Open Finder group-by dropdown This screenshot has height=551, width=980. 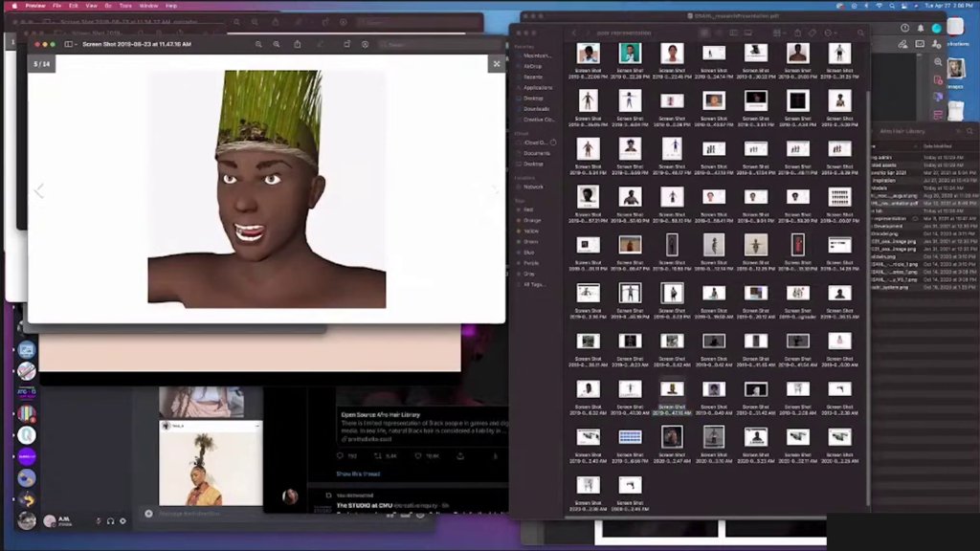click(779, 33)
